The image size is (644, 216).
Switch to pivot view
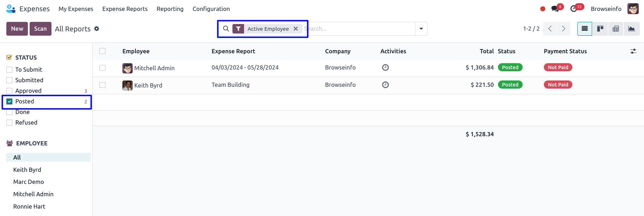(x=616, y=29)
